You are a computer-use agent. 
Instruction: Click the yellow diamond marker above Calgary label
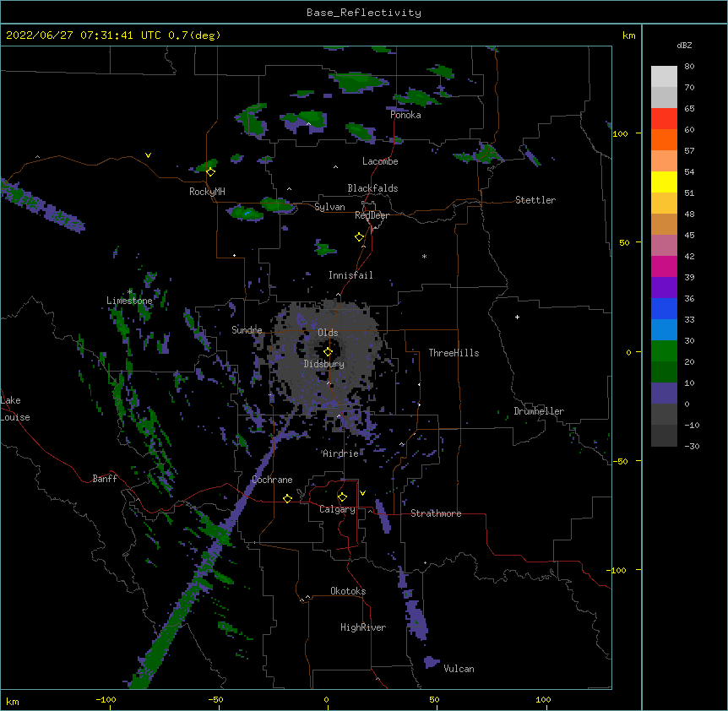342,497
